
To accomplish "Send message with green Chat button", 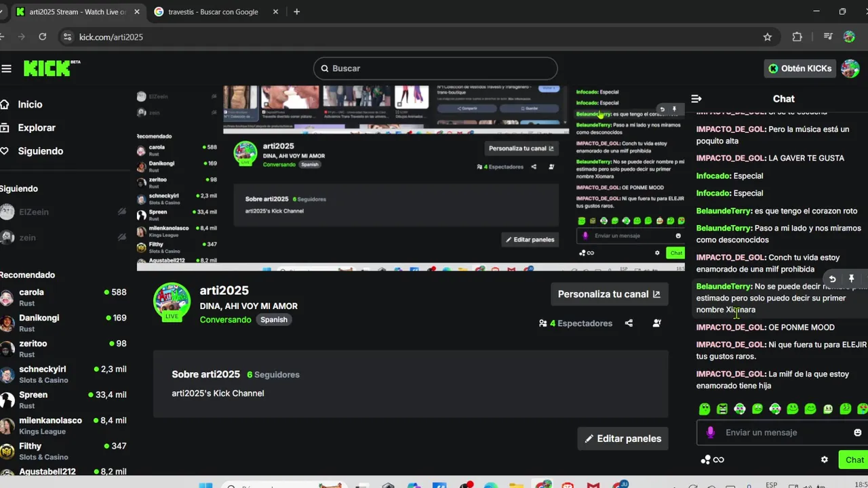I will pyautogui.click(x=854, y=460).
